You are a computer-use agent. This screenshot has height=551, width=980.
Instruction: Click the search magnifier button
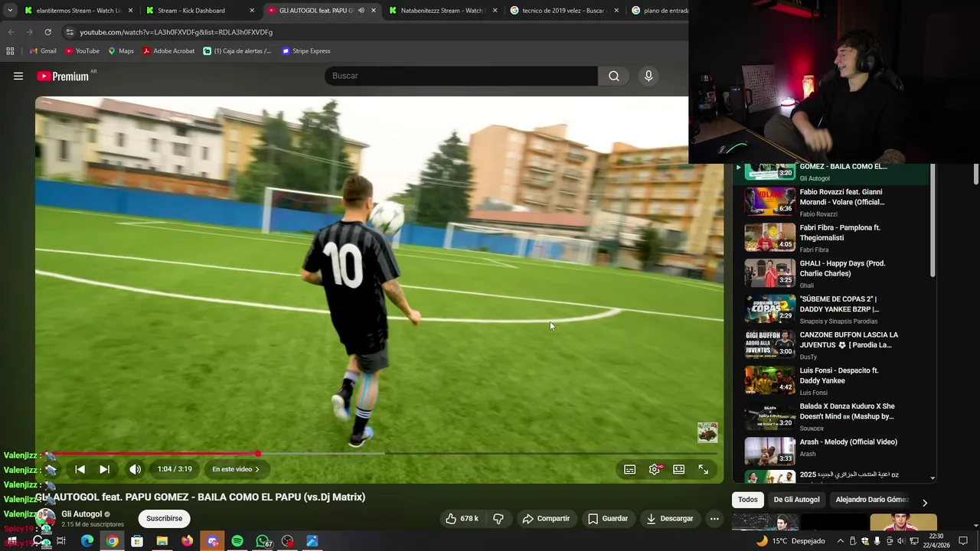tap(614, 76)
